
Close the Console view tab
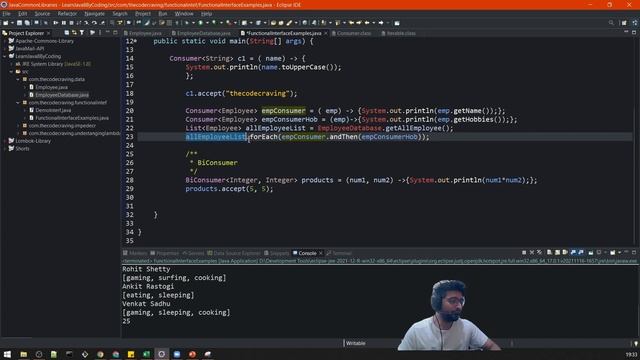pos(320,253)
